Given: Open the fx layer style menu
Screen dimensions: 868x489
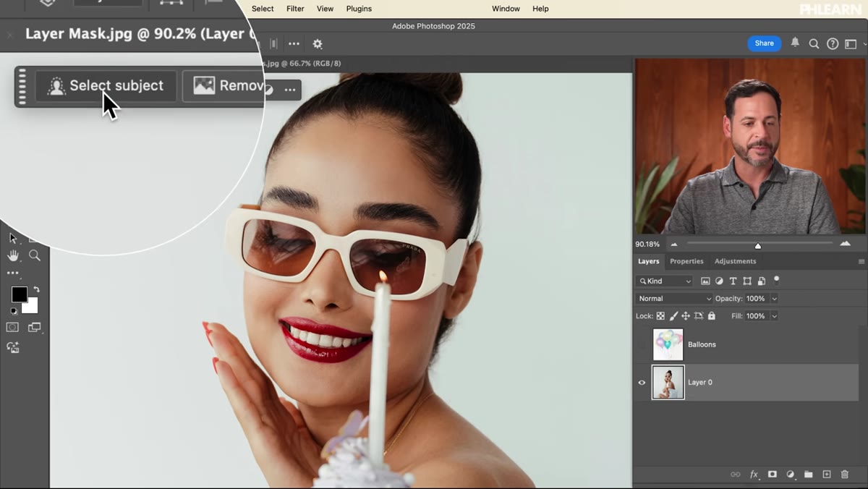Looking at the screenshot, I should (754, 475).
